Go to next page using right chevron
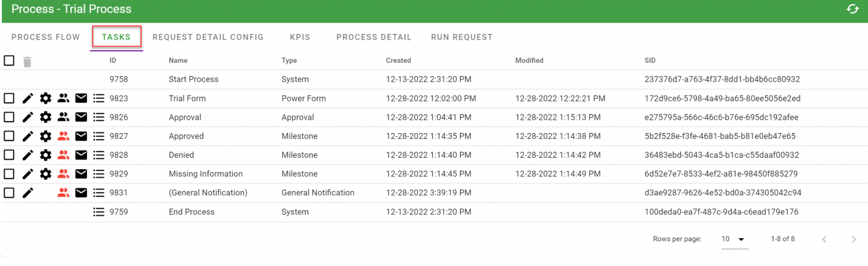The height and width of the screenshot is (266, 868). click(854, 239)
